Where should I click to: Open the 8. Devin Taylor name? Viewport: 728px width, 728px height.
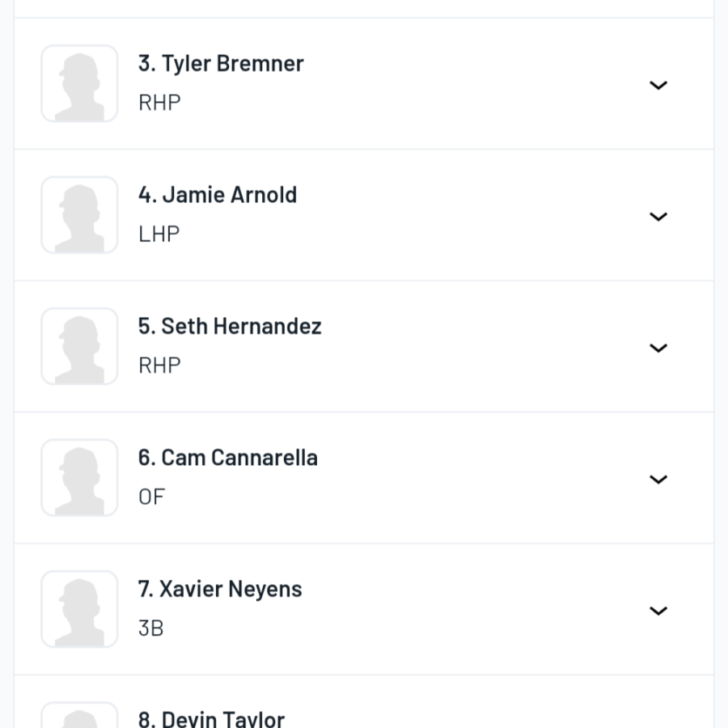pyautogui.click(x=211, y=719)
